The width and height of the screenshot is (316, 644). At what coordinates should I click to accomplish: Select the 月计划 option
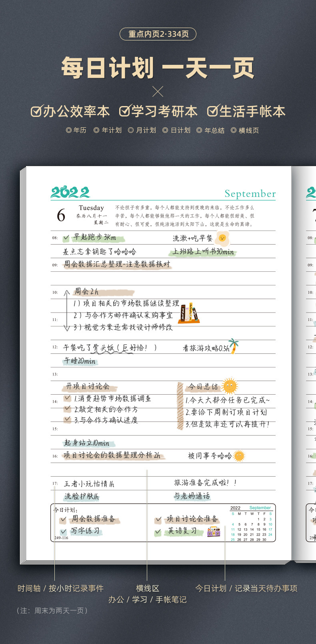point(142,130)
